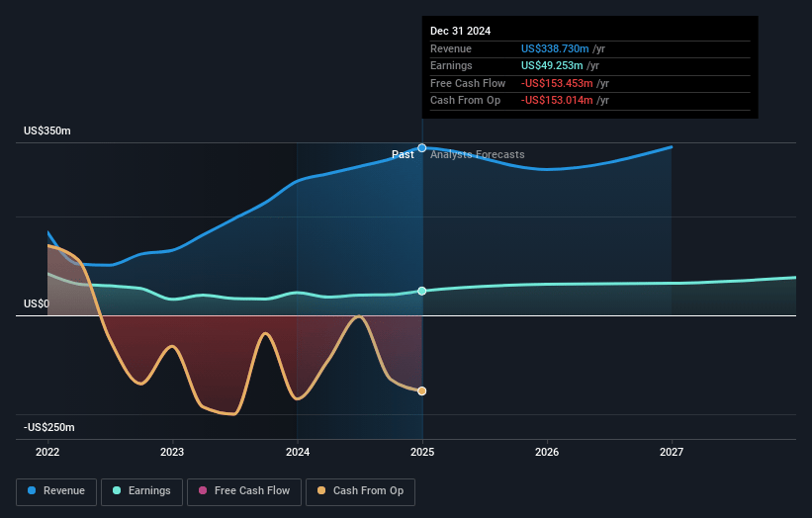Screen dimensions: 812x518
Task: Click the Dec 31 2024 tooltip date
Action: click(460, 31)
